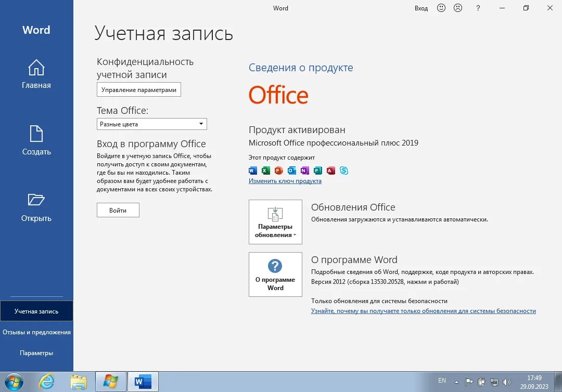Click version text Версия 2012 line

click(x=385, y=281)
